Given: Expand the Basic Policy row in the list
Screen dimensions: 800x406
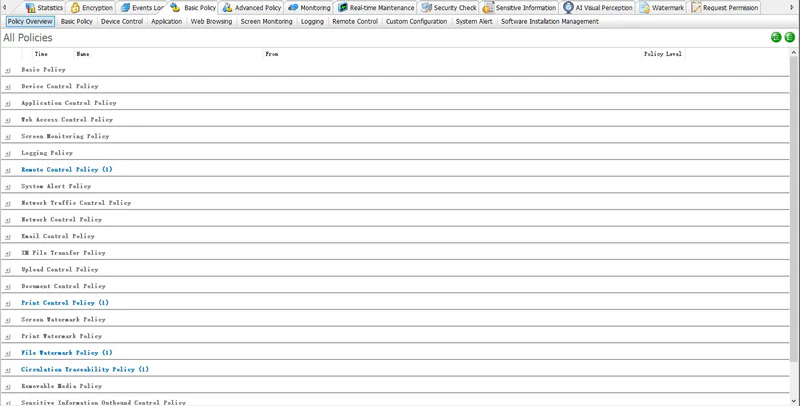Looking at the screenshot, I should (8, 70).
